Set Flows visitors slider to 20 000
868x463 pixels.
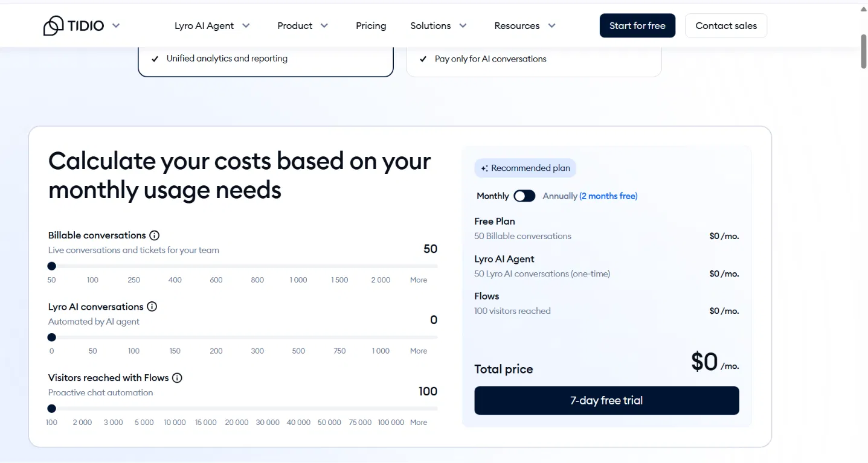point(237,423)
